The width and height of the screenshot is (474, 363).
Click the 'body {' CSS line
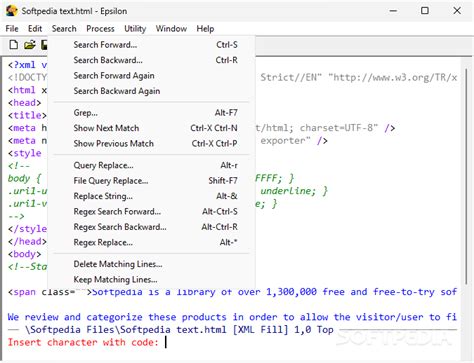pos(24,178)
